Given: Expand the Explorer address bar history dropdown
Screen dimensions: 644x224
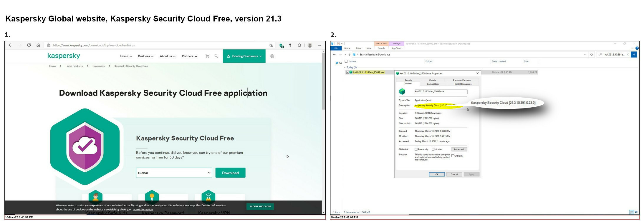Looking at the screenshot, I should (x=585, y=55).
